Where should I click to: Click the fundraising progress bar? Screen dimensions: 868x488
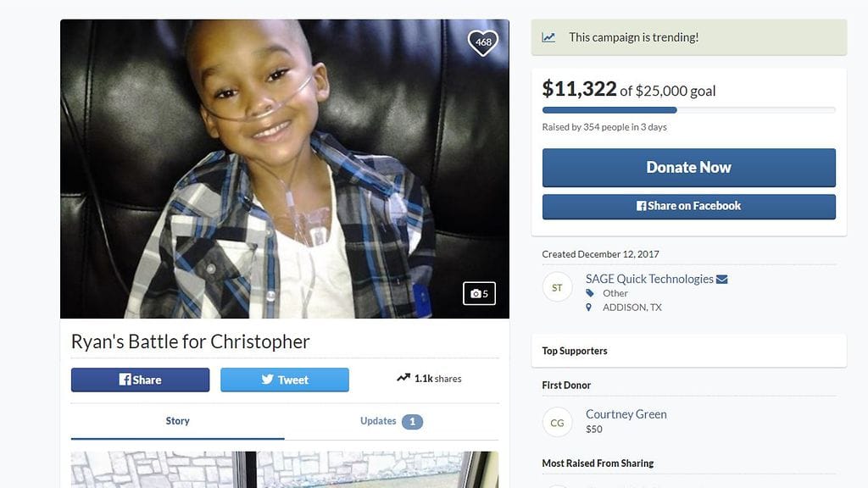point(688,110)
